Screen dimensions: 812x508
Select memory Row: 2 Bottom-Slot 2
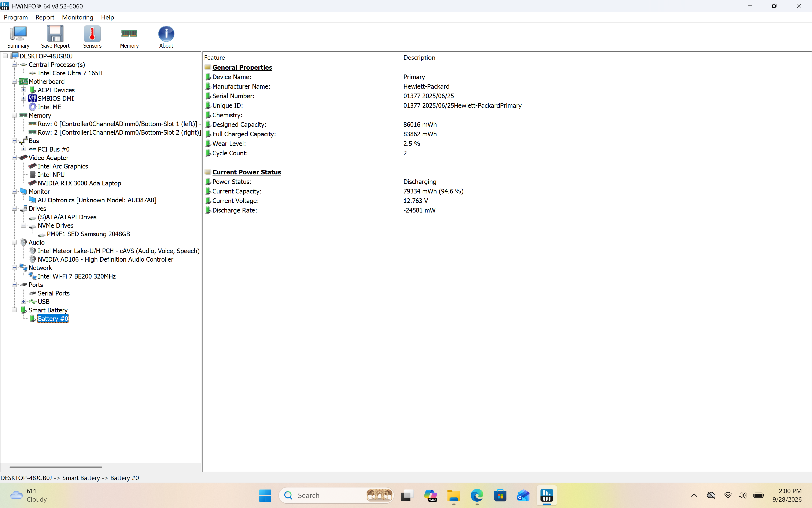point(119,132)
